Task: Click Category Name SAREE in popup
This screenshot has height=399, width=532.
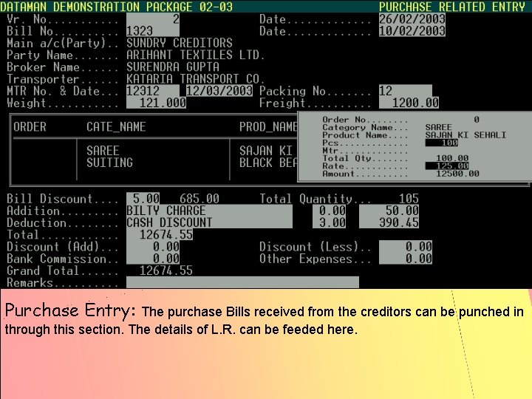Action: point(438,127)
